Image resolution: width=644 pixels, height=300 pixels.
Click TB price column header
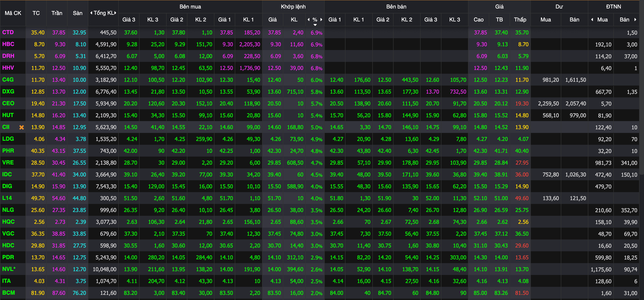point(499,19)
